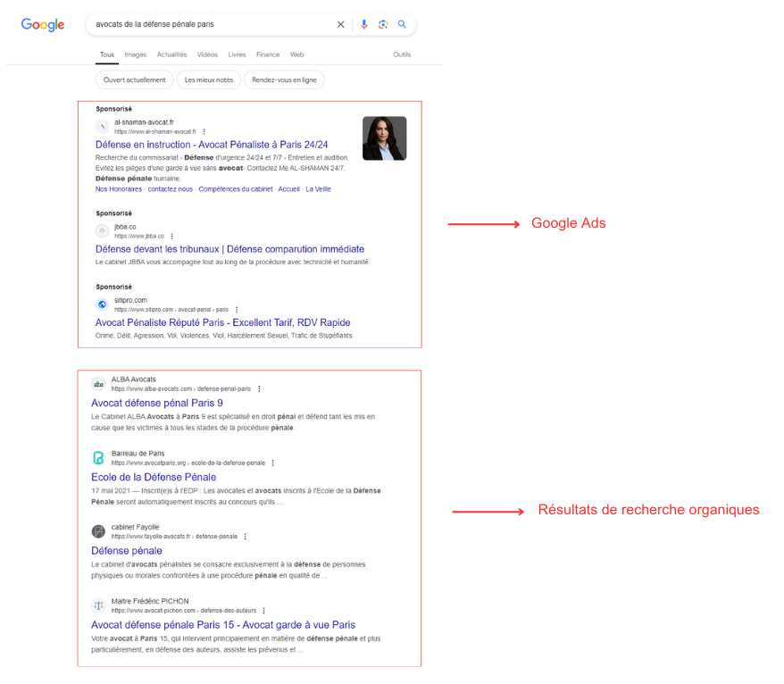Image resolution: width=784 pixels, height=684 pixels.
Task: Clear the search query with X
Action: [x=340, y=24]
